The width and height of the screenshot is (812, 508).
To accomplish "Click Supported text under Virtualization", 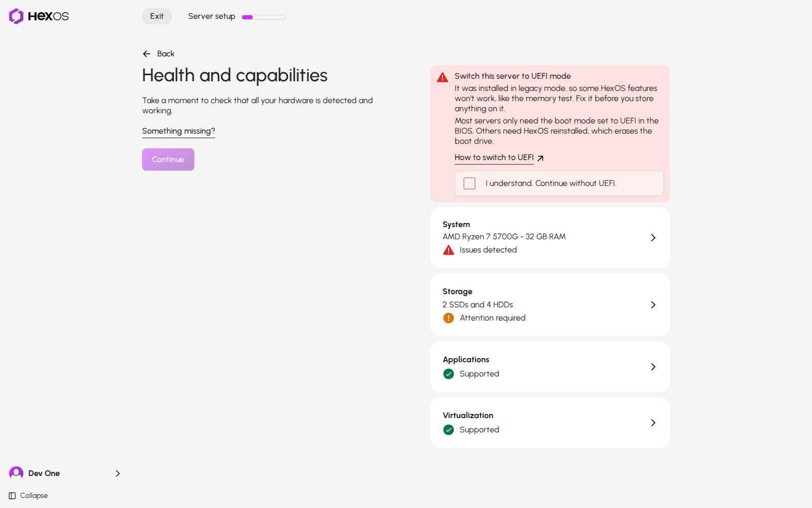I will pyautogui.click(x=480, y=430).
